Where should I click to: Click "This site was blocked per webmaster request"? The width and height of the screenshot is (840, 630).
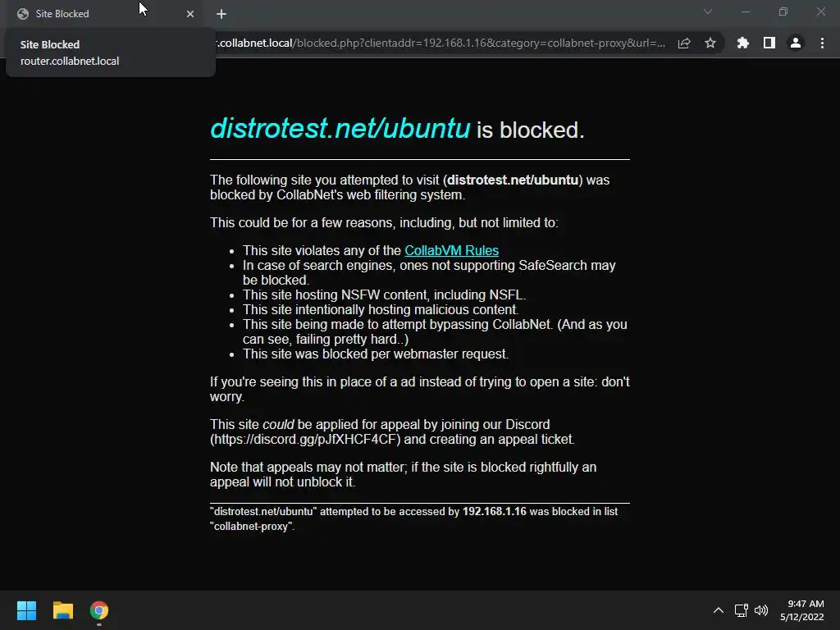tap(376, 354)
